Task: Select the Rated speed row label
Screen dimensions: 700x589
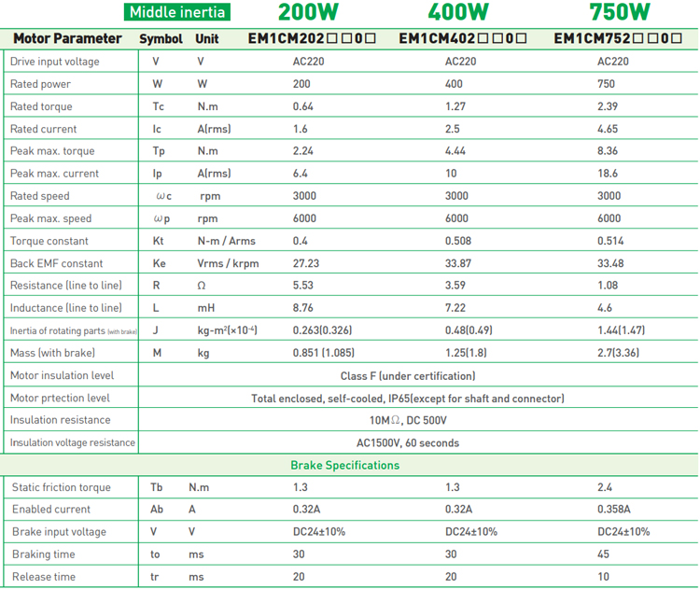Action: click(40, 196)
